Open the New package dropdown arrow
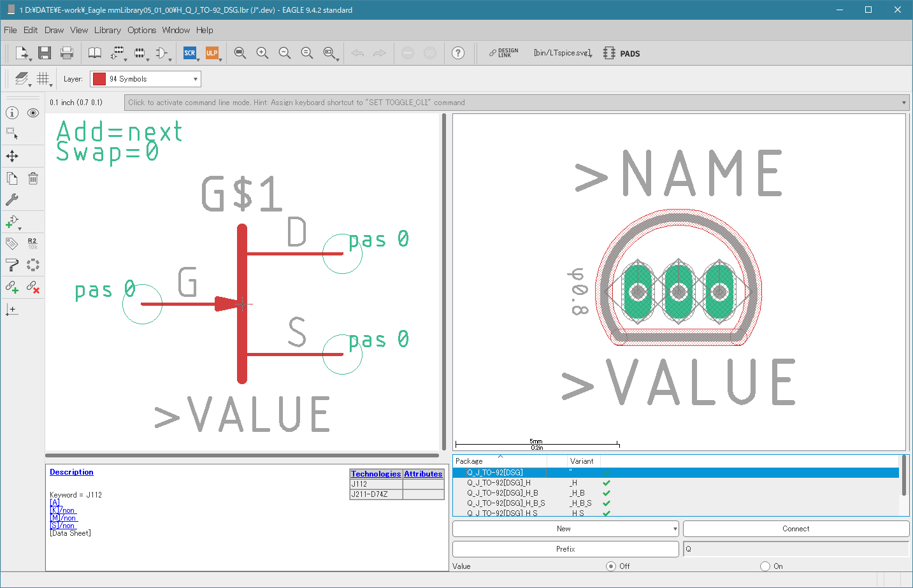 pos(675,529)
